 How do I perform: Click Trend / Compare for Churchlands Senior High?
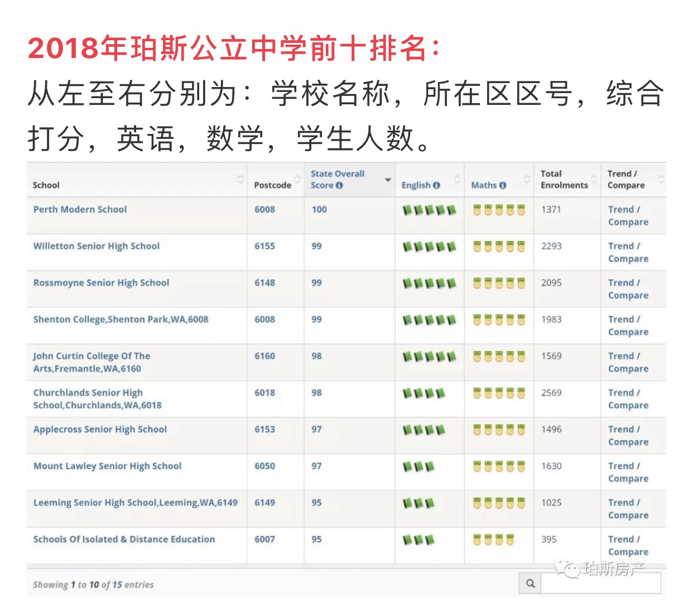628,399
